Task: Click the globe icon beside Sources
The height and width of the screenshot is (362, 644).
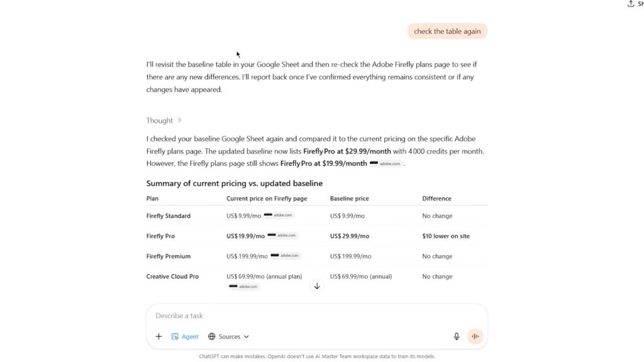Action: point(212,336)
